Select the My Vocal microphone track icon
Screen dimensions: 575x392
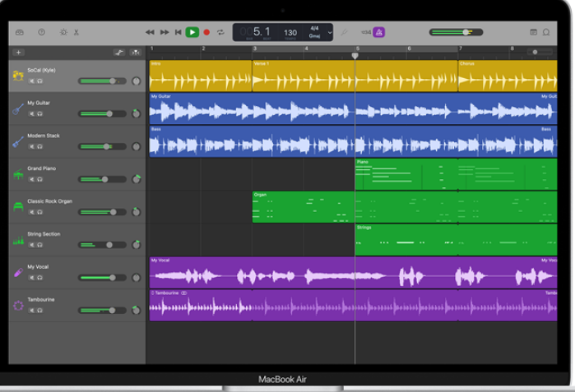tap(18, 273)
